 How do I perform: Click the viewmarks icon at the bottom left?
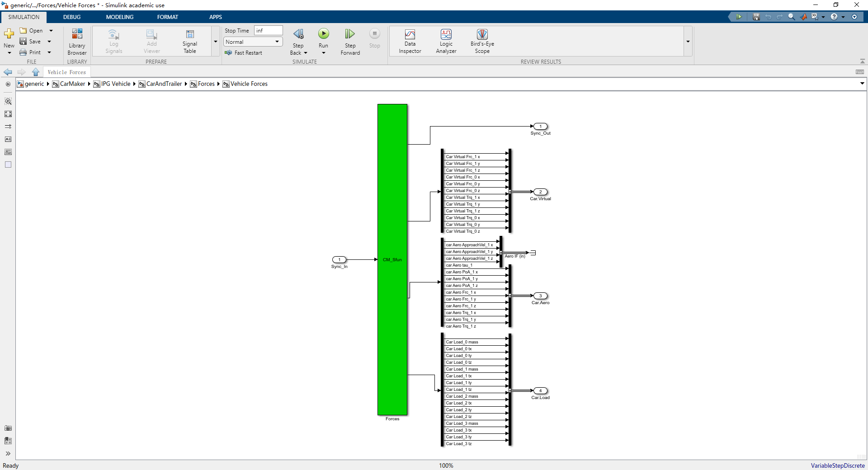[8, 441]
